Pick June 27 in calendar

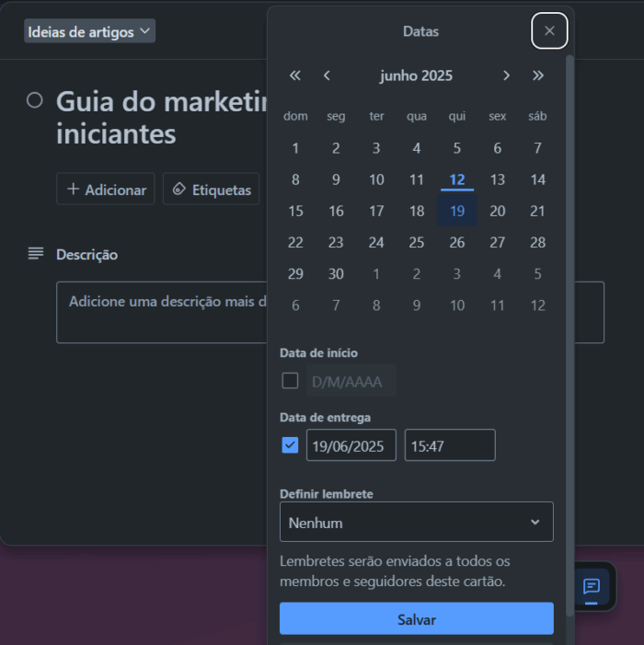click(x=497, y=243)
